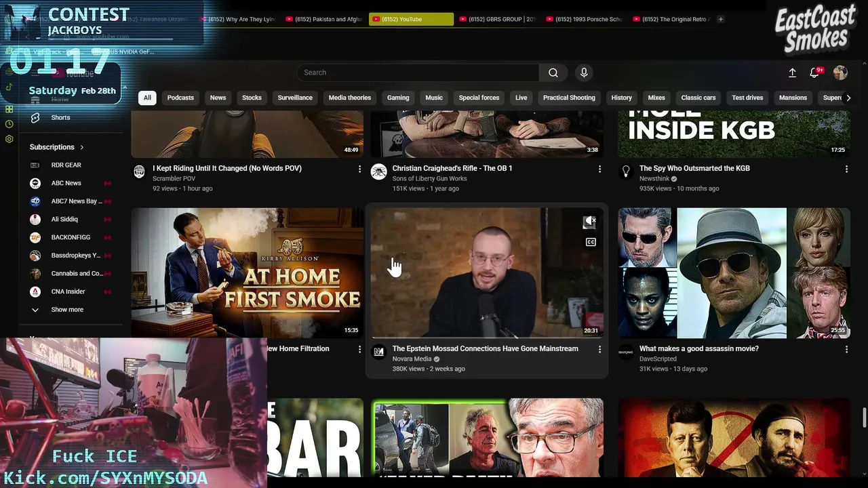Viewport: 868px width, 488px height.
Task: Open BACKONFIGG subscription channel
Action: click(71, 237)
